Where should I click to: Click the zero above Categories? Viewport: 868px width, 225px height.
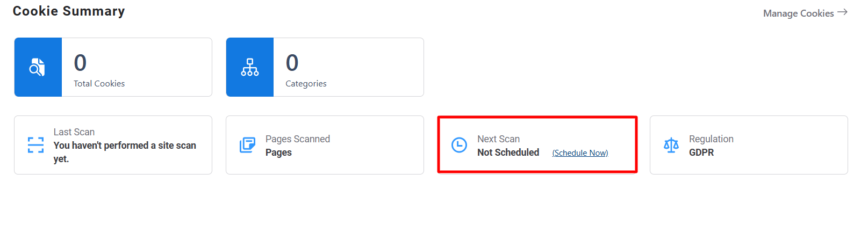coord(292,63)
